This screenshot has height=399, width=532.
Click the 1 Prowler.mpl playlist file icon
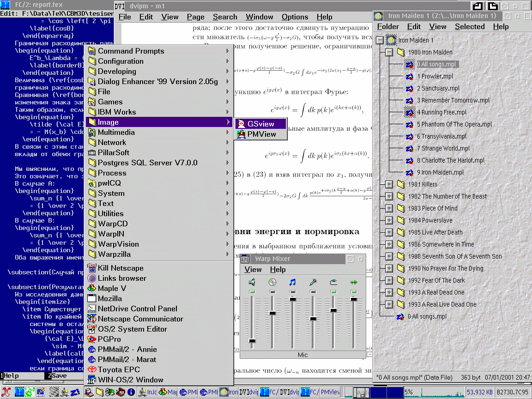[410, 76]
